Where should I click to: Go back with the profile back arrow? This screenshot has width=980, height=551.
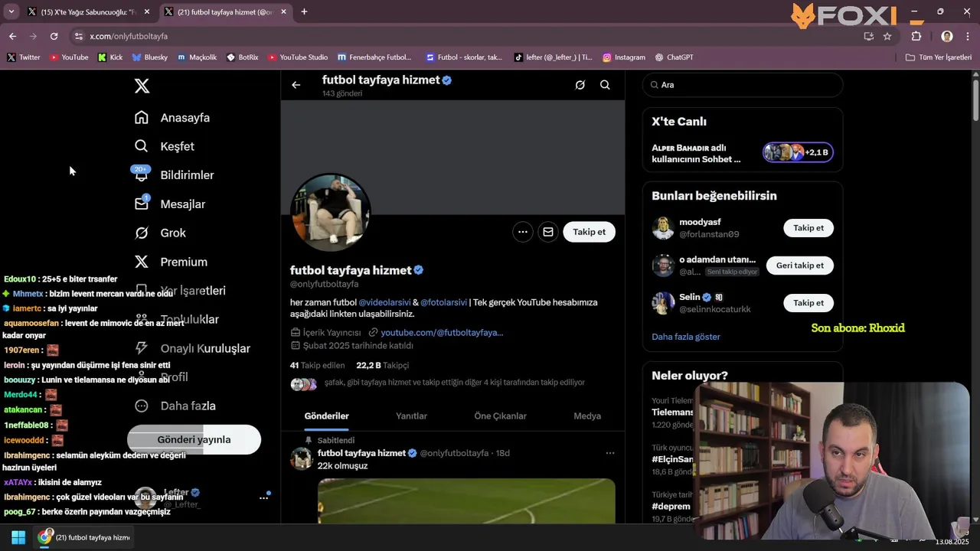(296, 85)
